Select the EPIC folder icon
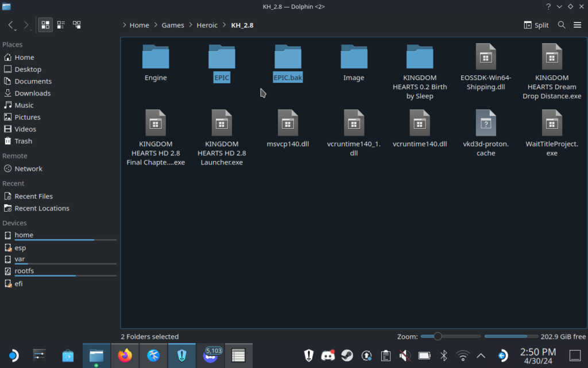 coord(222,57)
